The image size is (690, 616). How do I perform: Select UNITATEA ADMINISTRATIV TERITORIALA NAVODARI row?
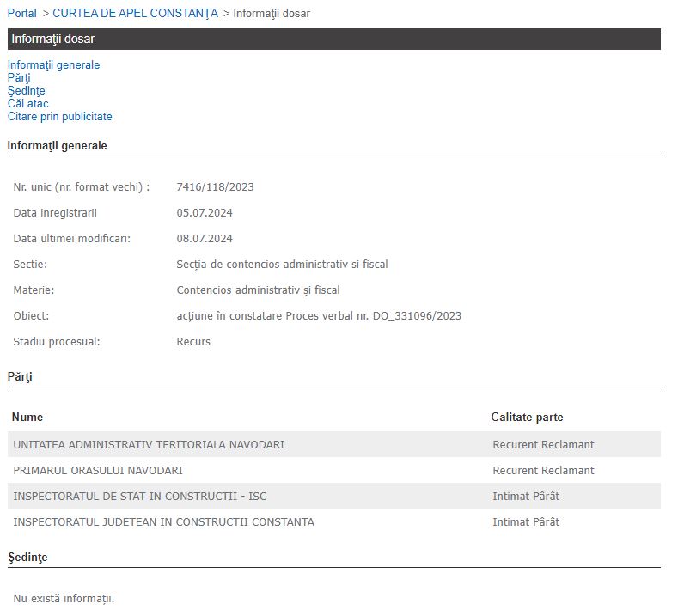tap(149, 444)
